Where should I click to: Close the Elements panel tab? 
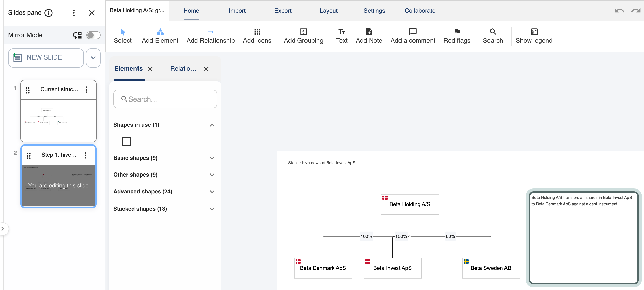(x=150, y=69)
